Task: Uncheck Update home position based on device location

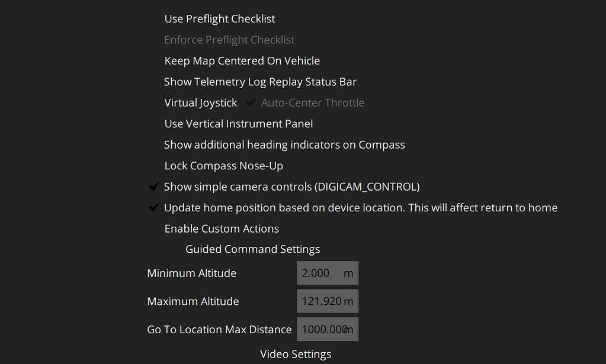Action: click(361, 207)
